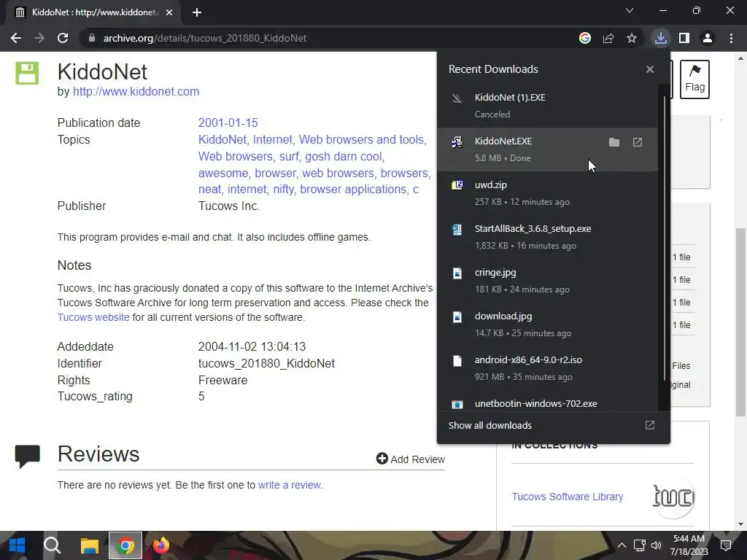
Task: Click the StartAllBack setup file icon
Action: [x=457, y=230]
